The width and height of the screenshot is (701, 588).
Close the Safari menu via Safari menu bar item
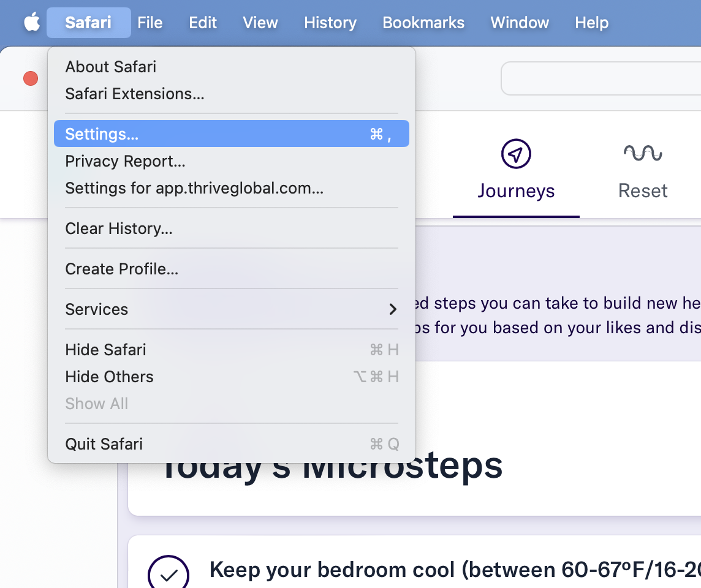88,22
